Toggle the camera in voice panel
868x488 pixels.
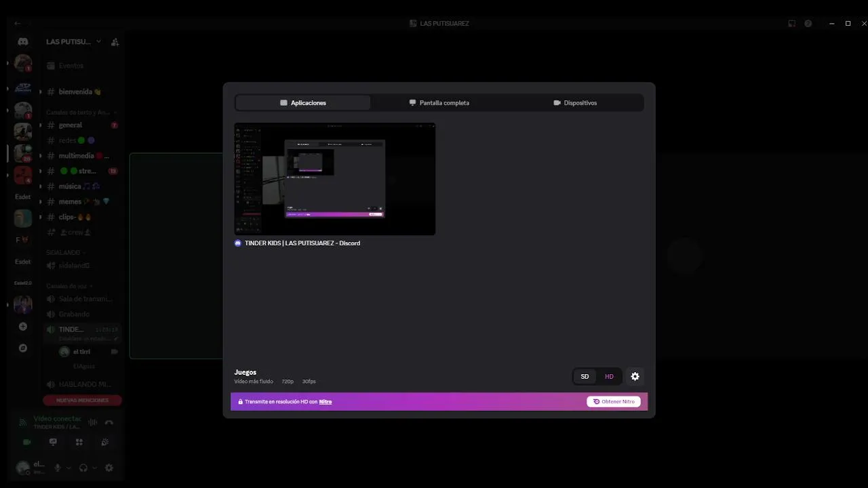tap(26, 442)
